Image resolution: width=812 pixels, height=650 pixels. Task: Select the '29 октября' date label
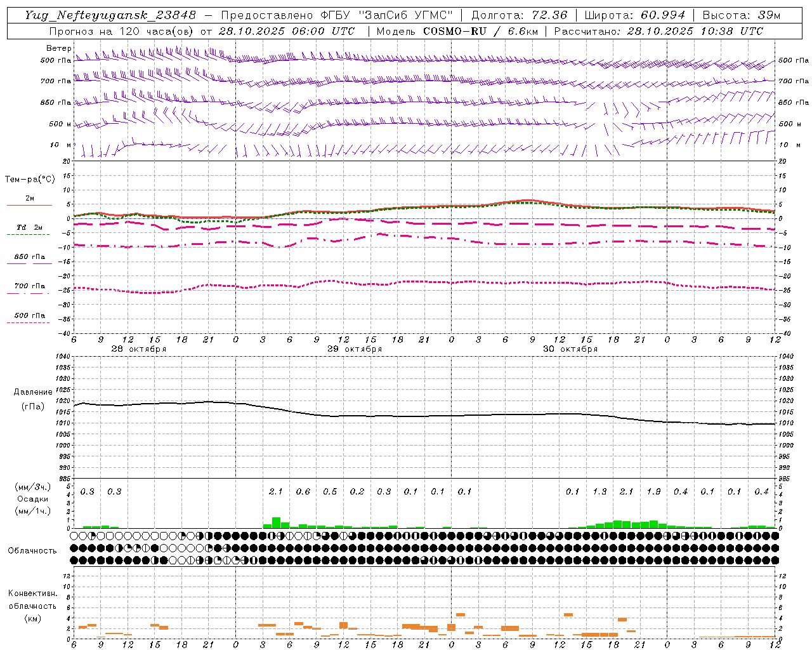(355, 349)
